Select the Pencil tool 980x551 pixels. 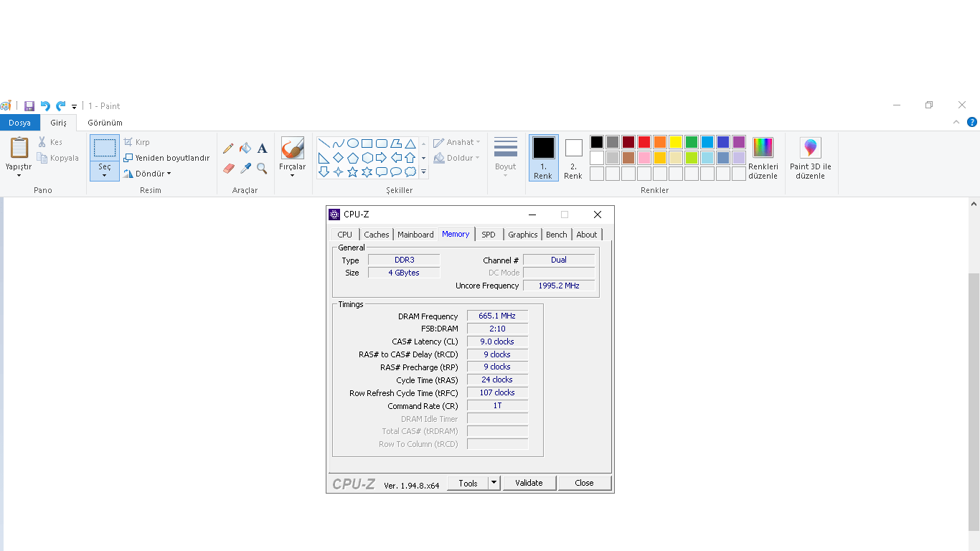tap(228, 149)
